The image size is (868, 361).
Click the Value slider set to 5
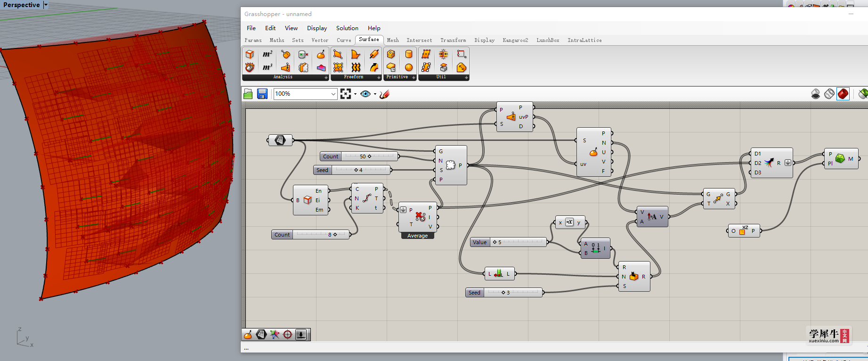click(x=509, y=242)
